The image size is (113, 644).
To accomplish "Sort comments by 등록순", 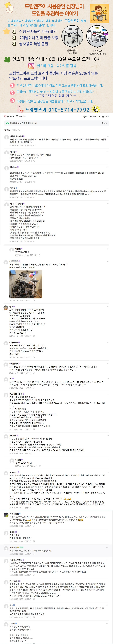I will click(x=7, y=130).
